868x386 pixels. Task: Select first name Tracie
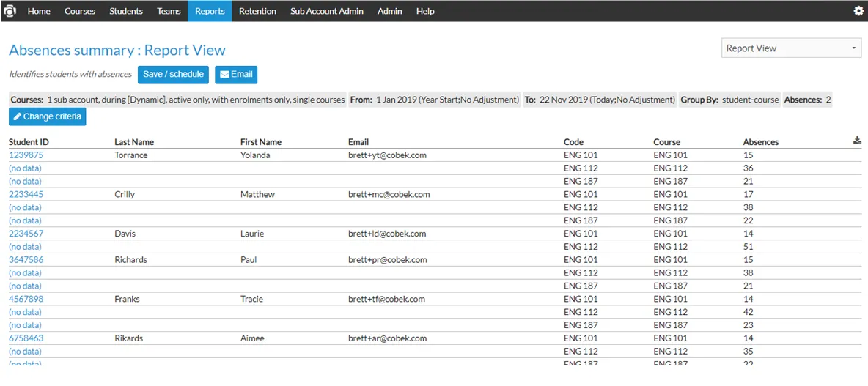tap(251, 299)
